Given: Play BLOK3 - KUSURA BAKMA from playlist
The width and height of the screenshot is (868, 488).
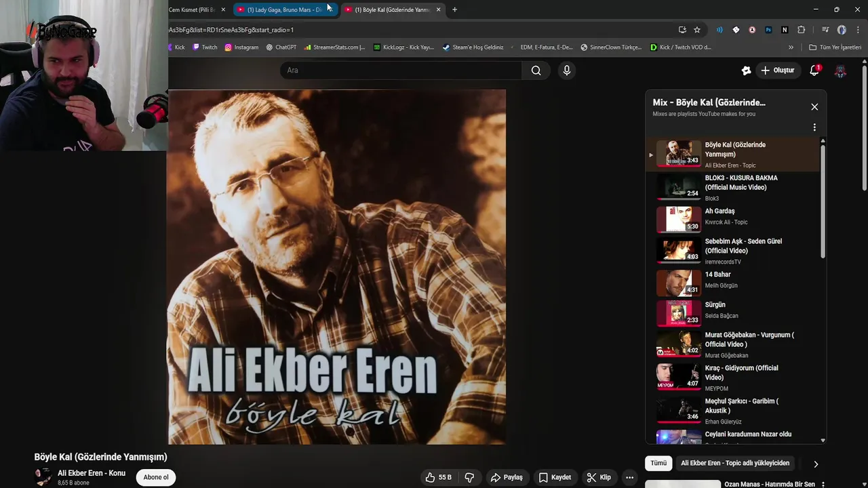Looking at the screenshot, I should point(732,188).
